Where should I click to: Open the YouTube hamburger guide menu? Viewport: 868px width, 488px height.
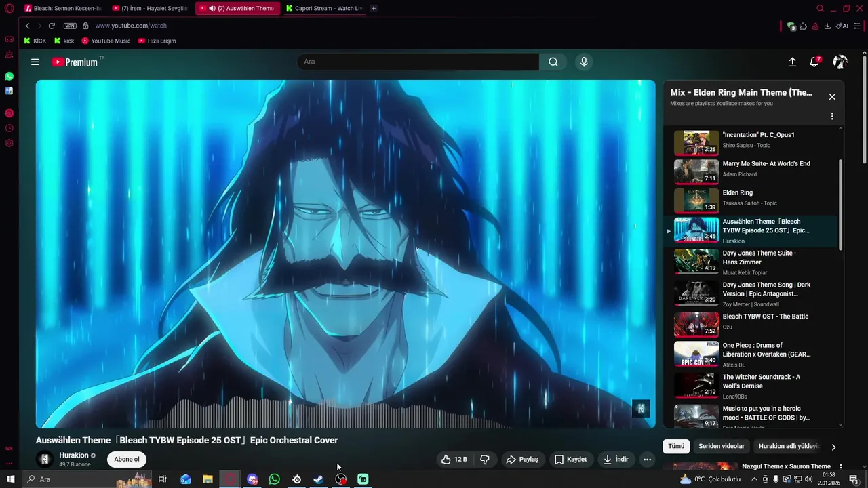(35, 62)
